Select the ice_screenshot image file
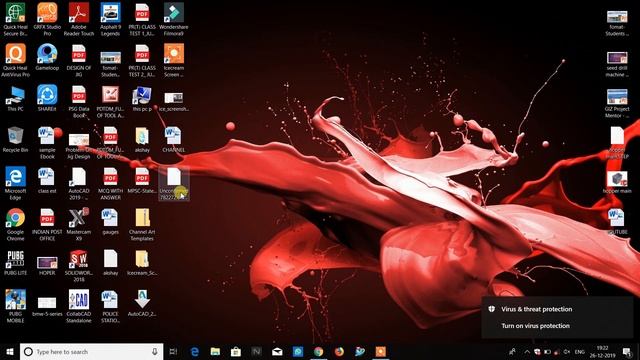The height and width of the screenshot is (360, 640). (x=174, y=101)
